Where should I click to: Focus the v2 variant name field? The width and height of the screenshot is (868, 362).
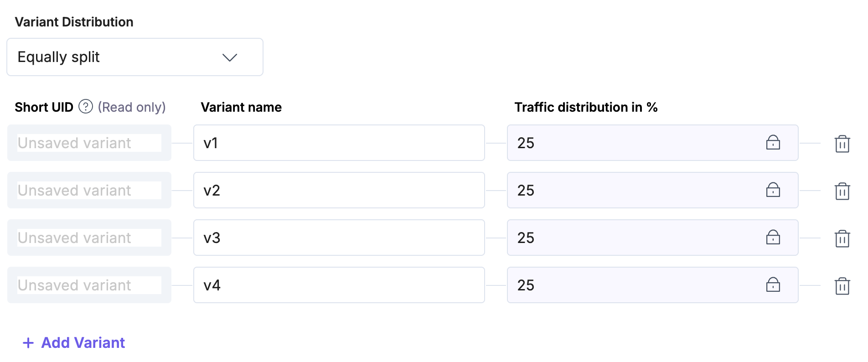point(339,190)
